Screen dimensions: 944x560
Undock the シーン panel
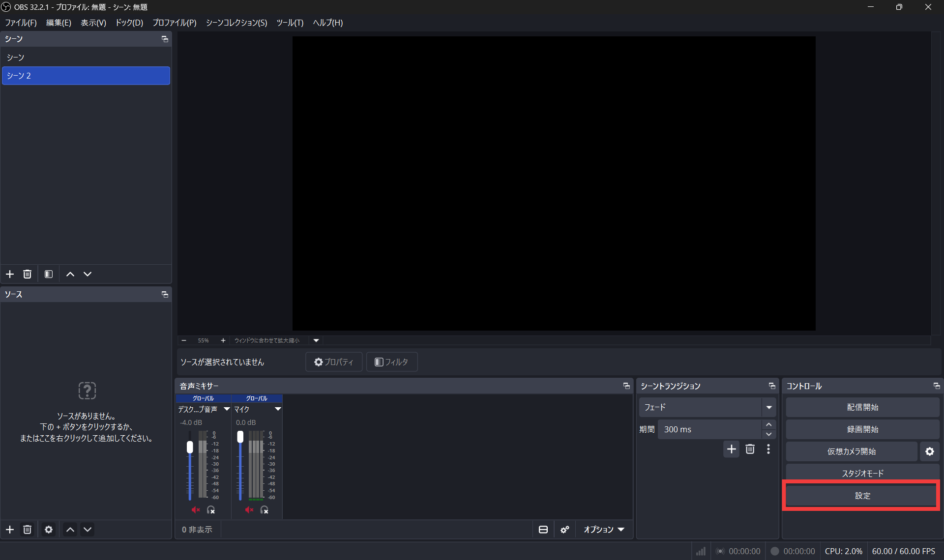point(165,39)
